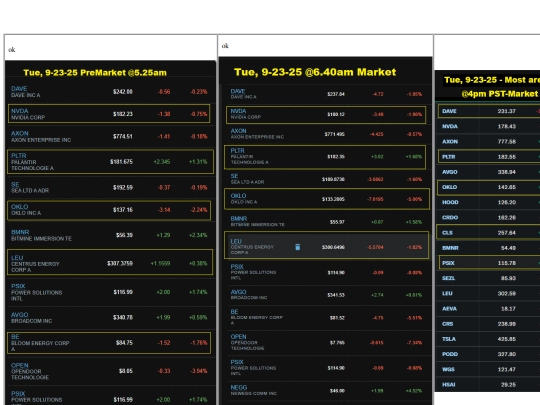Click the '@4pm PST-Market' heading text

500,94
